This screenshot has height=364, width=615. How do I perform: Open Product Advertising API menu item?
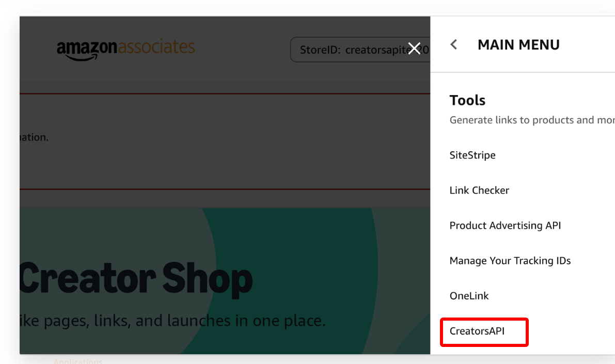[505, 226]
